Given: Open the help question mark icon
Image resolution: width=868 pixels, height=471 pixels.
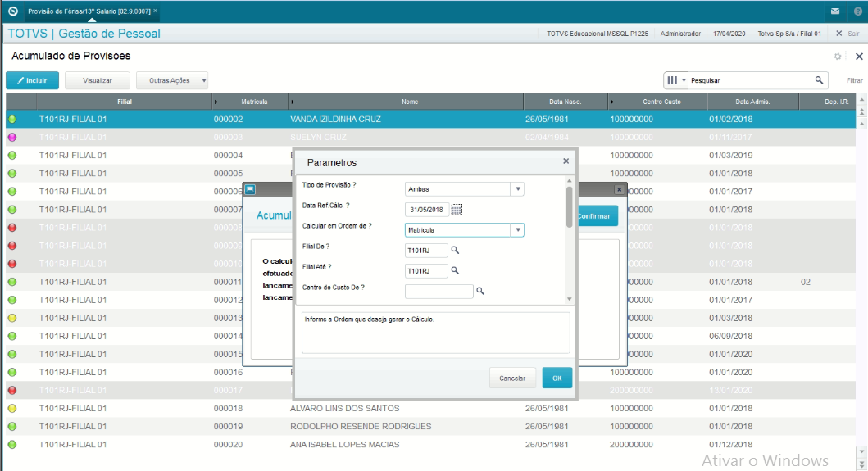Looking at the screenshot, I should pos(858,11).
